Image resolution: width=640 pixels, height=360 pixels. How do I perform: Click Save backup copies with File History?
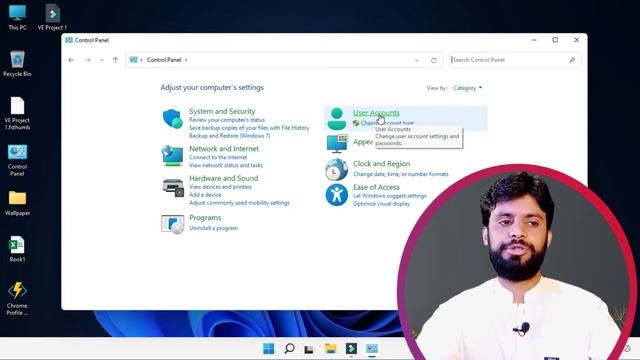pyautogui.click(x=249, y=128)
